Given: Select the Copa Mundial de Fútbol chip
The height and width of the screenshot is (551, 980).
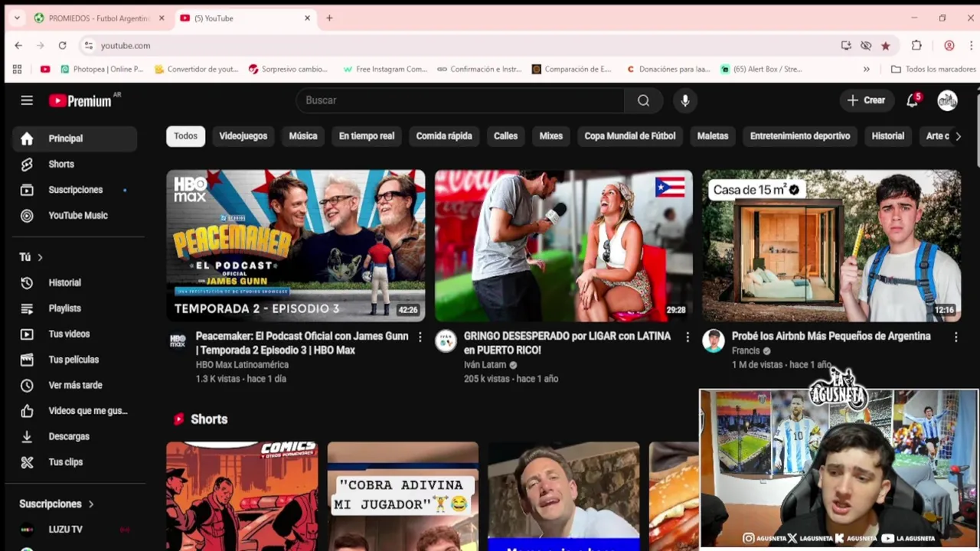Looking at the screenshot, I should tap(630, 136).
